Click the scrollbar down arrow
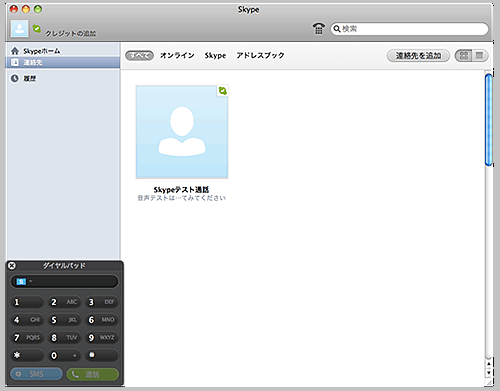 point(489,373)
